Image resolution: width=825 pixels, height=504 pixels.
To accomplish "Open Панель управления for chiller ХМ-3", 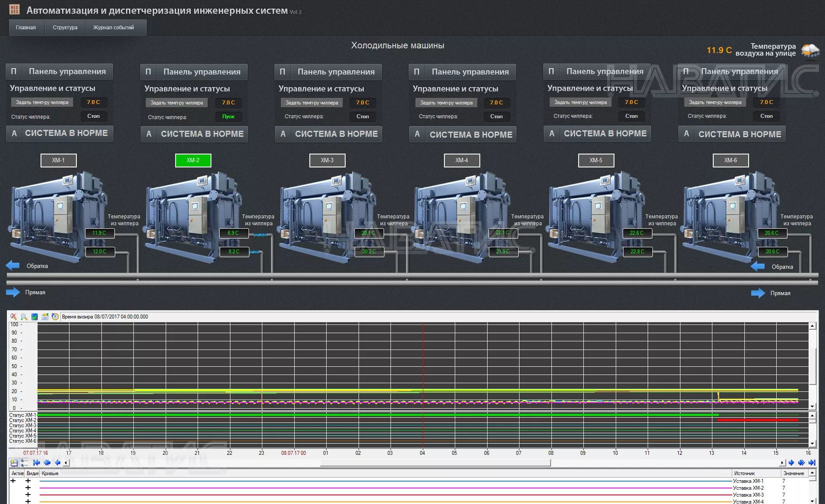I will point(336,72).
